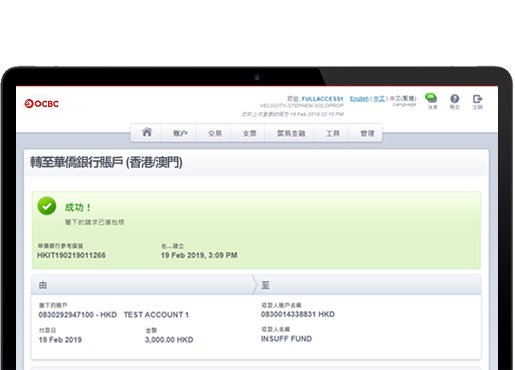Image resolution: width=515 pixels, height=370 pixels.
Task: Select 中文(繁體) language option
Action: click(x=403, y=98)
